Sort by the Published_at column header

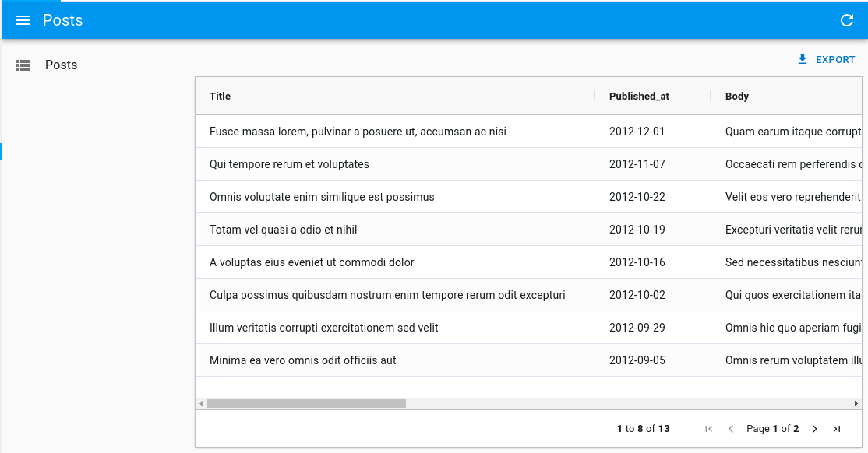[639, 97]
